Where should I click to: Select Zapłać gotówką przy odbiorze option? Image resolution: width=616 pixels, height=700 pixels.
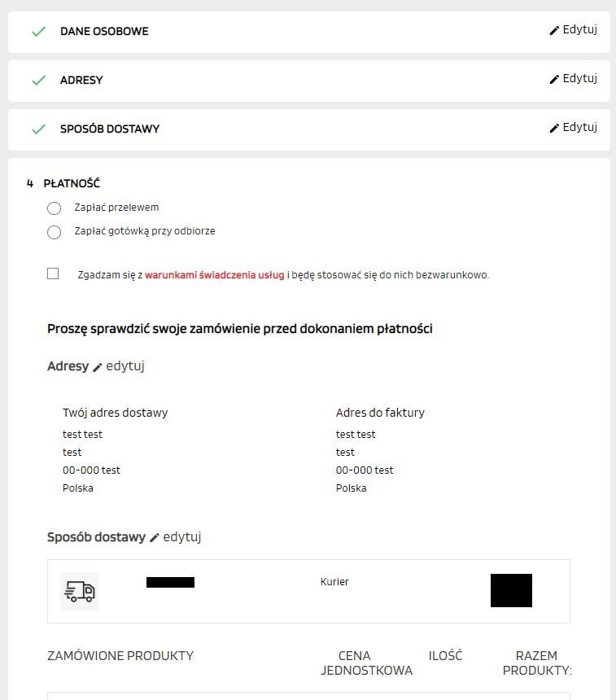tap(55, 232)
